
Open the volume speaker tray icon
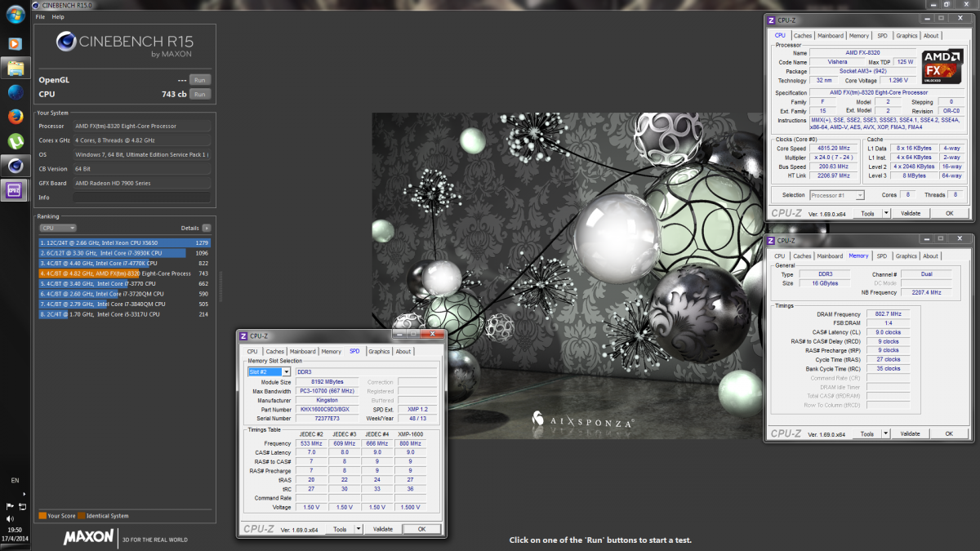[10, 518]
